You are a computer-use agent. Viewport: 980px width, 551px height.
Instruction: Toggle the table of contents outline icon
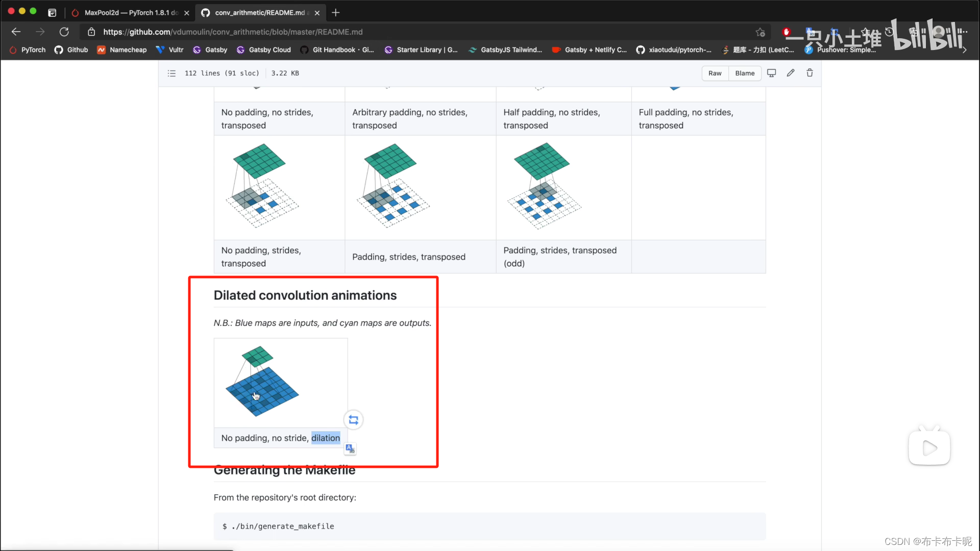pos(171,73)
